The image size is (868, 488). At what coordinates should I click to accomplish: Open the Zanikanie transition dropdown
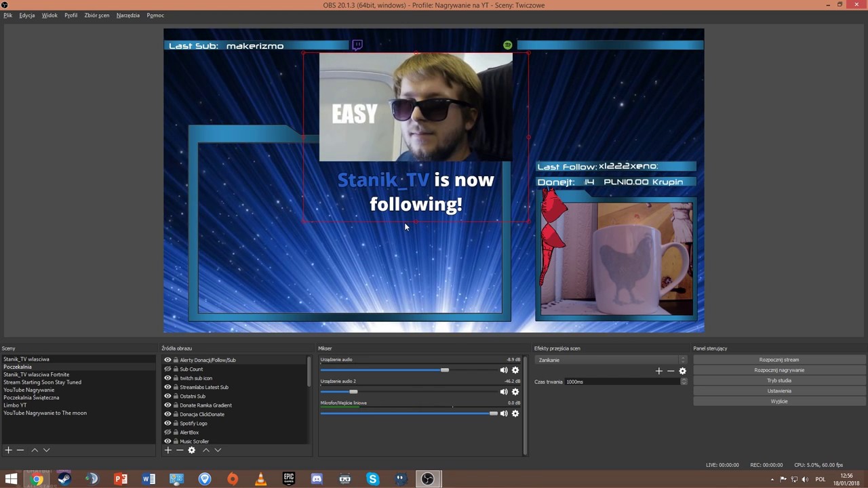tap(610, 360)
